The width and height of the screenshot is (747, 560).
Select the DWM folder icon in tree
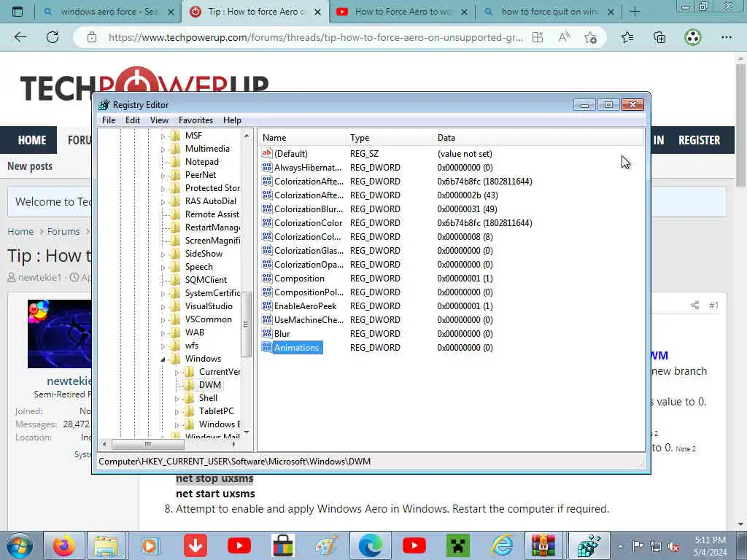(x=189, y=385)
